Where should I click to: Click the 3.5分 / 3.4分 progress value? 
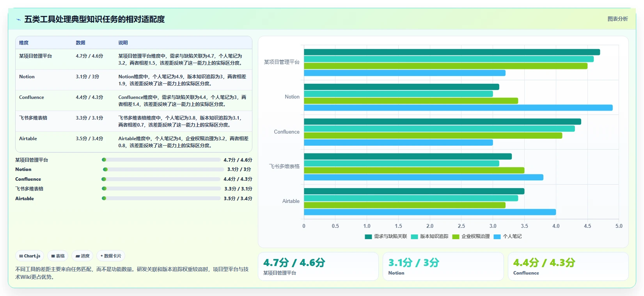click(238, 199)
